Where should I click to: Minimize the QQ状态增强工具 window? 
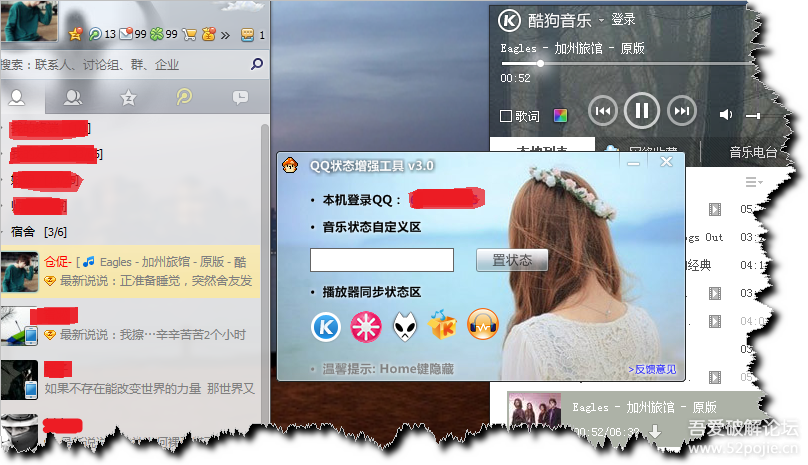click(633, 163)
